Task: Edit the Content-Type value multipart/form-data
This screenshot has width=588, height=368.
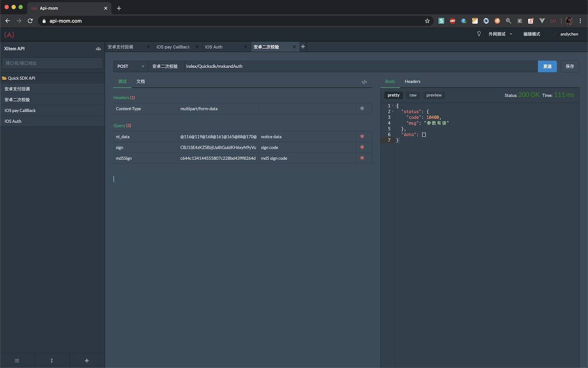Action: (x=219, y=109)
